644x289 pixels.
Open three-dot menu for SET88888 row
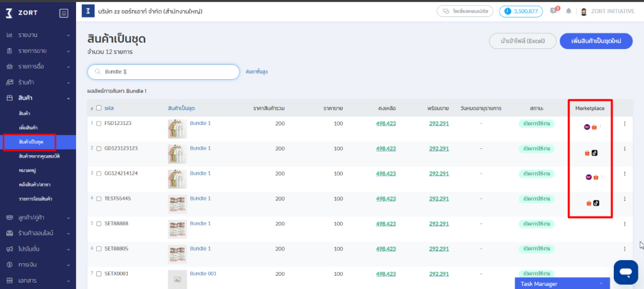624,224
